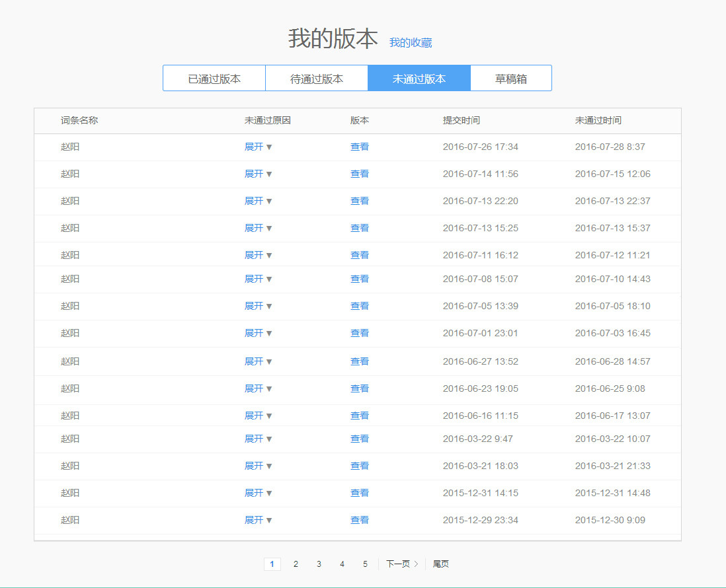
Task: Jump to page 5
Action: (x=365, y=564)
